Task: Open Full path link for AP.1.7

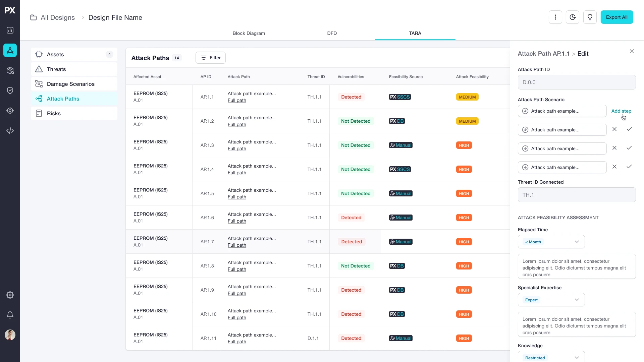Action: 237,245
